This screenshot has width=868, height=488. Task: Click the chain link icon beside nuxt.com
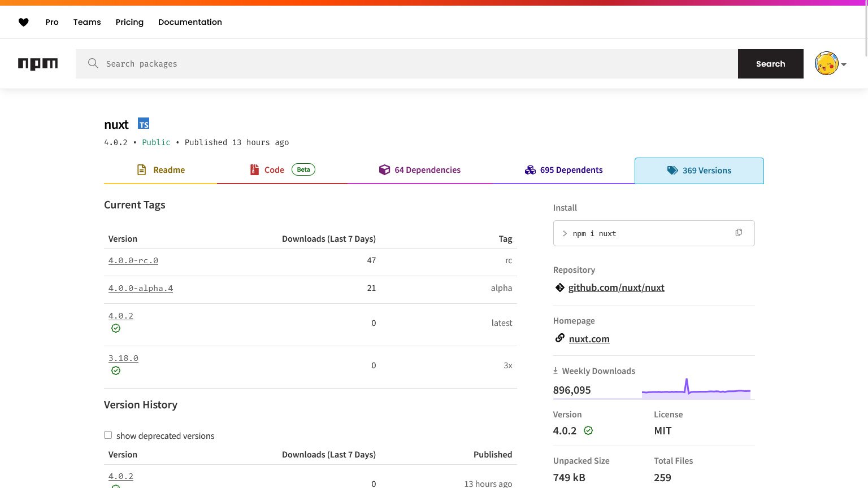559,338
